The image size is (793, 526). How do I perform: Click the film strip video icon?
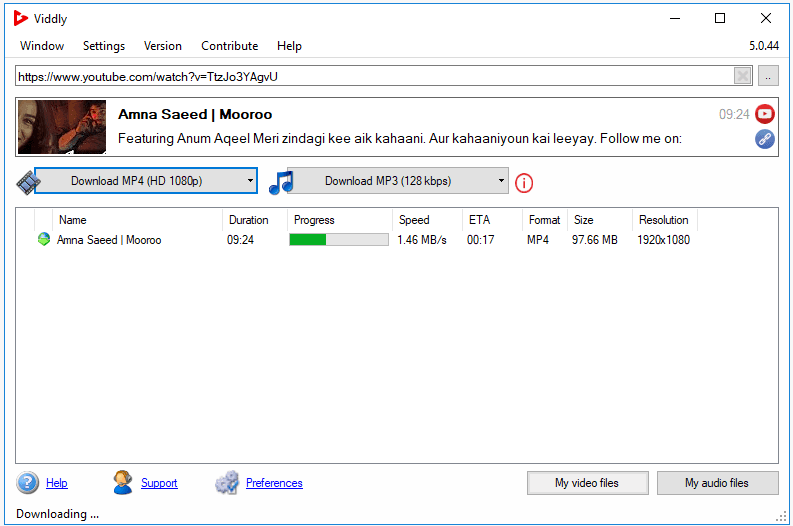(x=28, y=182)
